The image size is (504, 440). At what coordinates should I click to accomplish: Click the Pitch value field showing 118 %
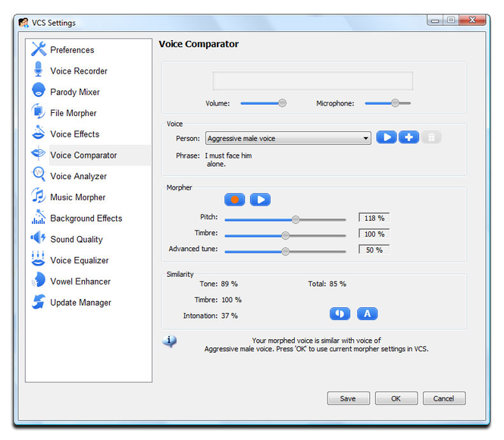pos(374,218)
